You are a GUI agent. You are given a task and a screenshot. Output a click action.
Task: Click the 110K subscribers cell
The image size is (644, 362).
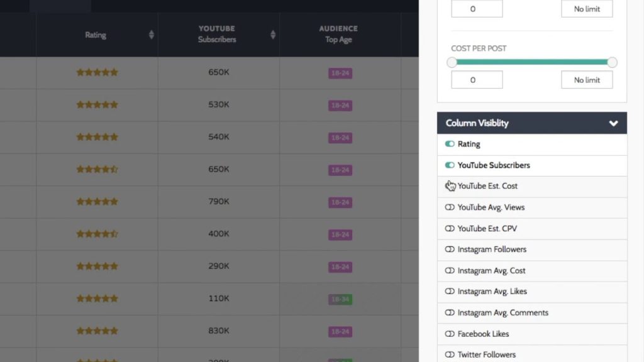click(218, 299)
